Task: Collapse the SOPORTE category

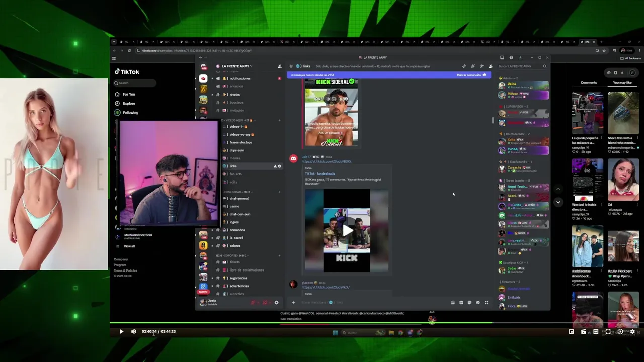Action: 231,256
